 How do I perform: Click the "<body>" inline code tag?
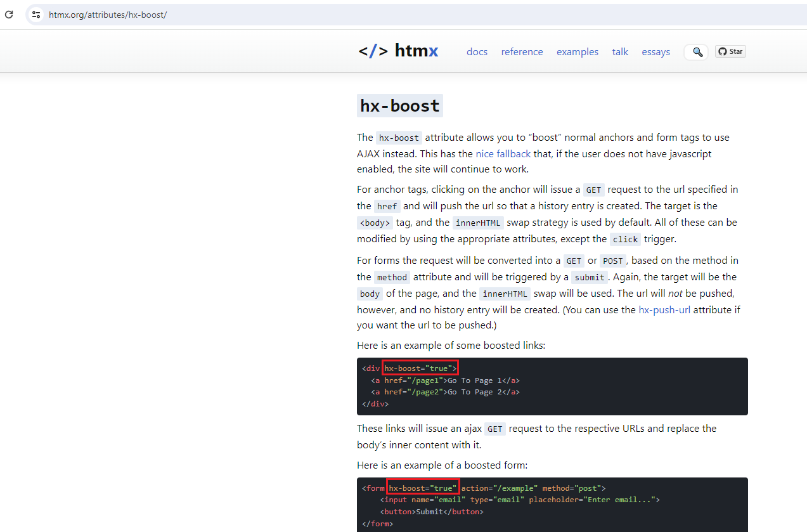375,223
